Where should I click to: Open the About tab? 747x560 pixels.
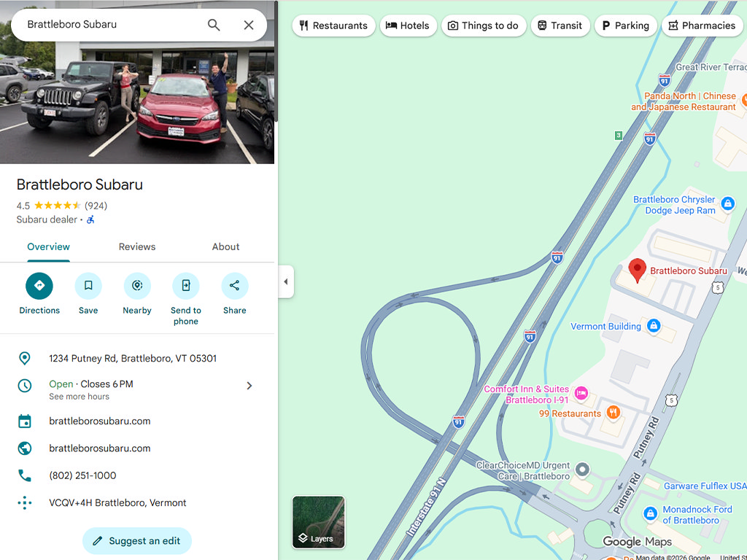(x=226, y=246)
